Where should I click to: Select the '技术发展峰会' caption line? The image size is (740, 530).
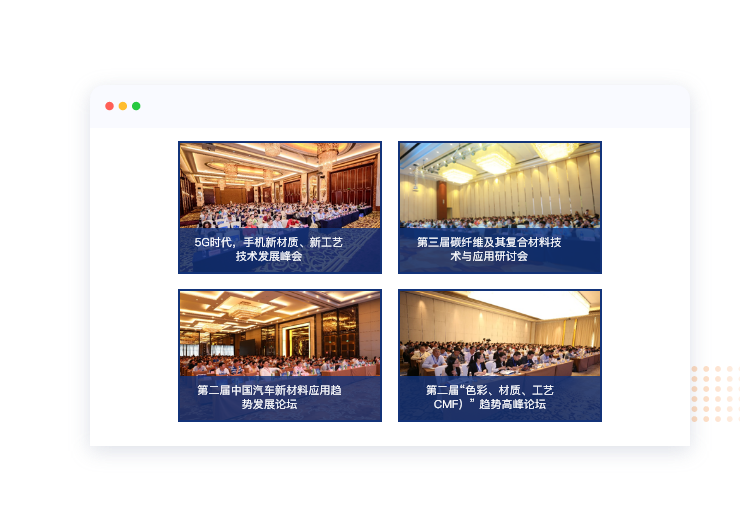pyautogui.click(x=268, y=257)
